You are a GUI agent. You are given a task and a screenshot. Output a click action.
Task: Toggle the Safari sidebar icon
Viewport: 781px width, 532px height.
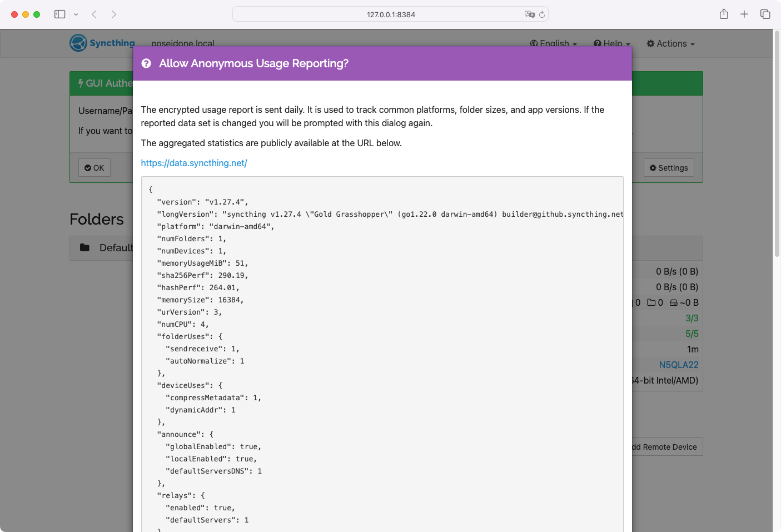60,14
